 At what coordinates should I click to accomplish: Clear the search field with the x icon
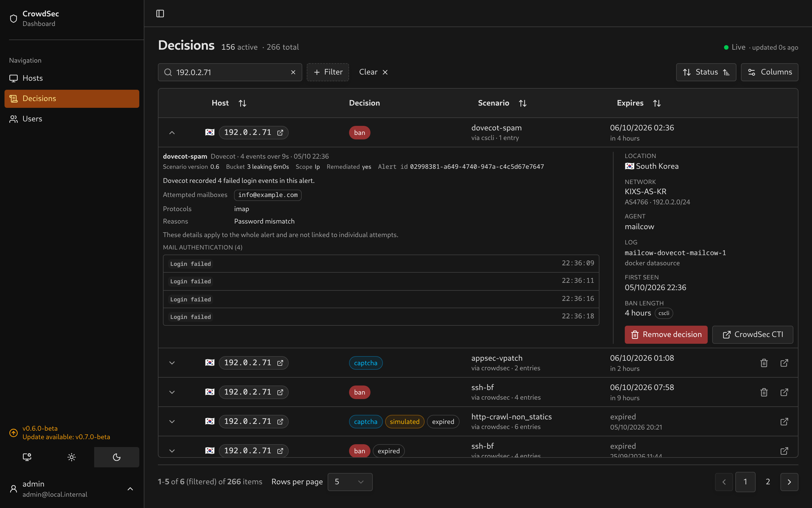tap(293, 72)
